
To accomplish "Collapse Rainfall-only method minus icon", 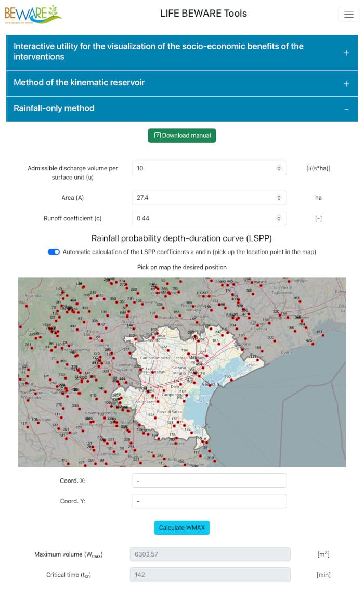I will [346, 109].
